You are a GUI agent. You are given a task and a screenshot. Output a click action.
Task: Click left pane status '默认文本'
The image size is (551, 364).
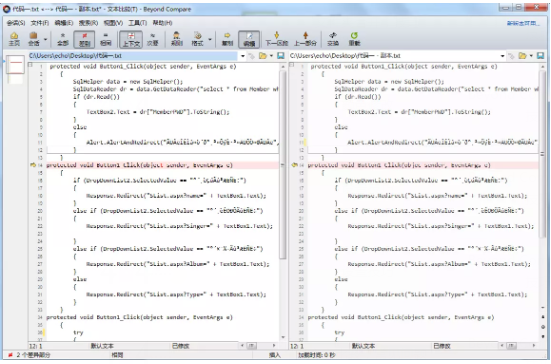(x=102, y=346)
